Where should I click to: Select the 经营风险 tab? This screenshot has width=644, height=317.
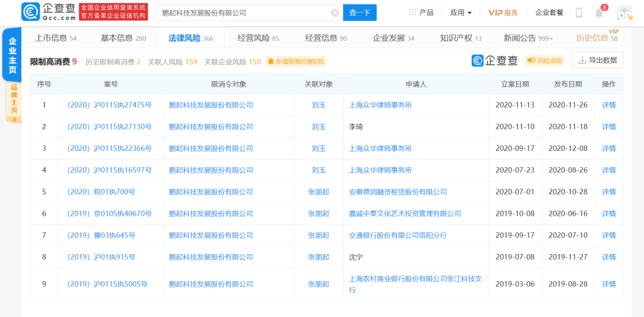pos(258,38)
